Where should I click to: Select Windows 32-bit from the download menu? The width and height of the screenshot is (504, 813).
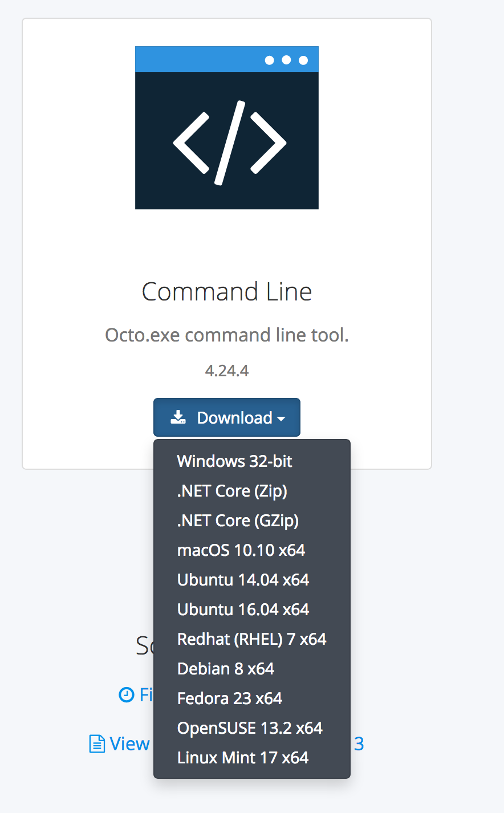click(x=234, y=461)
